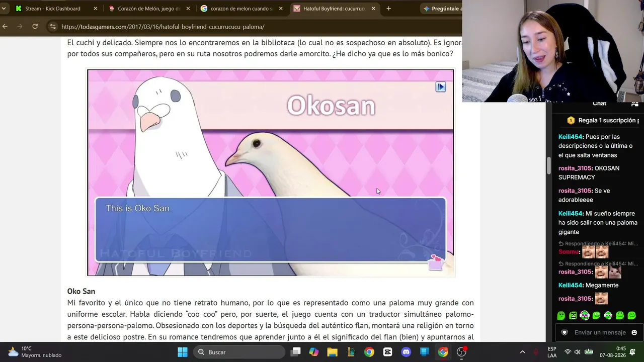Click the second green emote in quick row
Image resolution: width=644 pixels, height=362 pixels.
[x=573, y=316]
